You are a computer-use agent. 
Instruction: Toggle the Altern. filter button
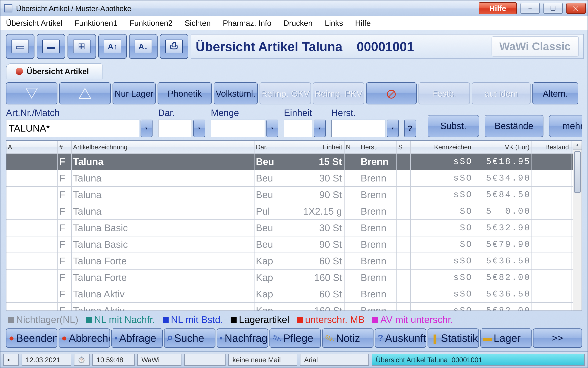pyautogui.click(x=555, y=93)
